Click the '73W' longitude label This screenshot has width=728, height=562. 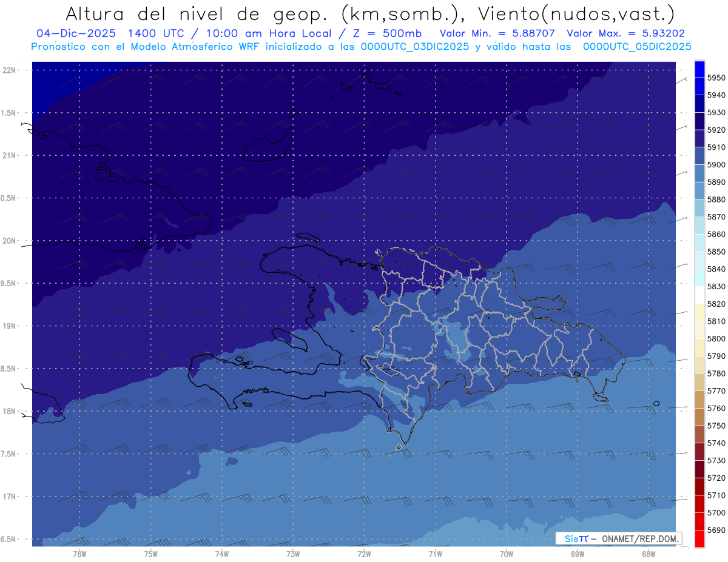click(293, 554)
